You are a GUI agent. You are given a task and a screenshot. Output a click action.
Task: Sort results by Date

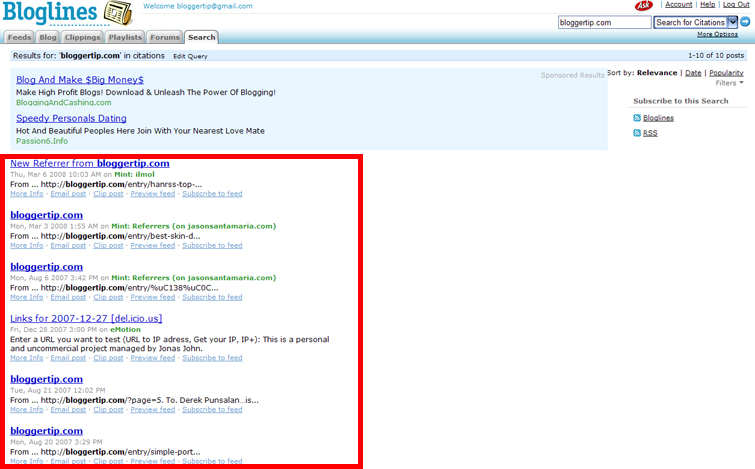tap(693, 73)
